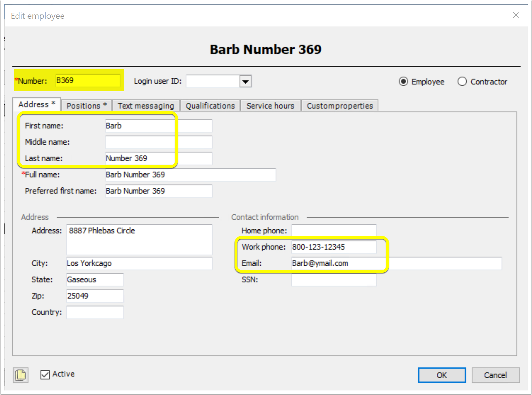Click into the Login user ID text box
The height and width of the screenshot is (395, 532).
(213, 81)
